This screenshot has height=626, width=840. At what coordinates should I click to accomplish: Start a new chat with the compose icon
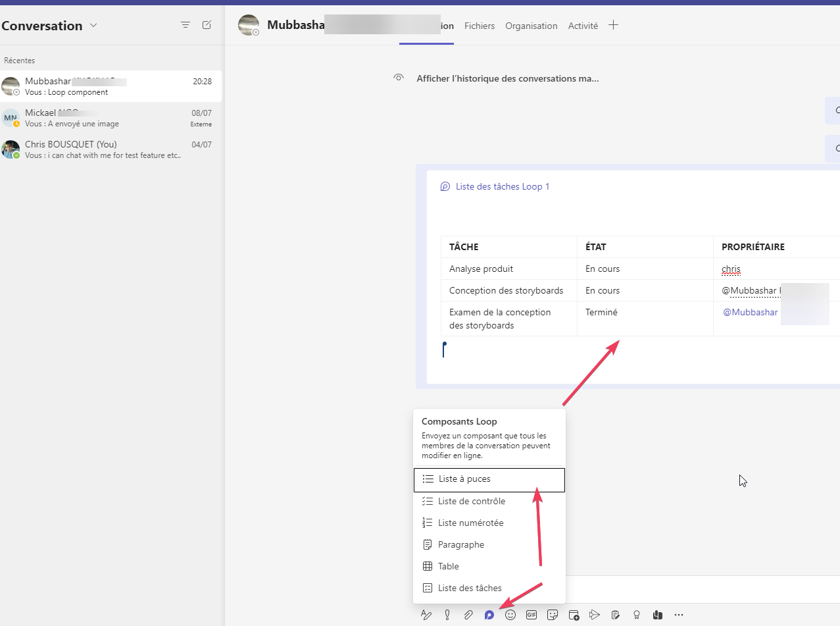click(207, 25)
